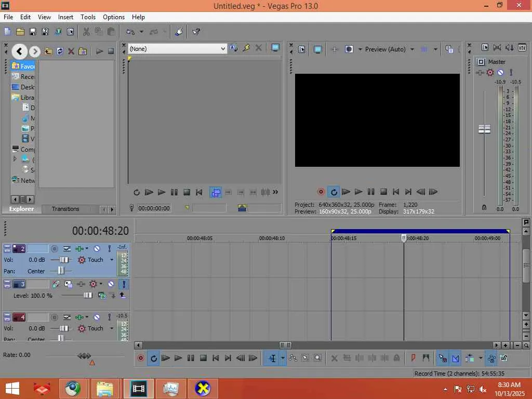Open Video Preview project properties icon
Image resolution: width=532 pixels, height=399 pixels.
click(302, 49)
